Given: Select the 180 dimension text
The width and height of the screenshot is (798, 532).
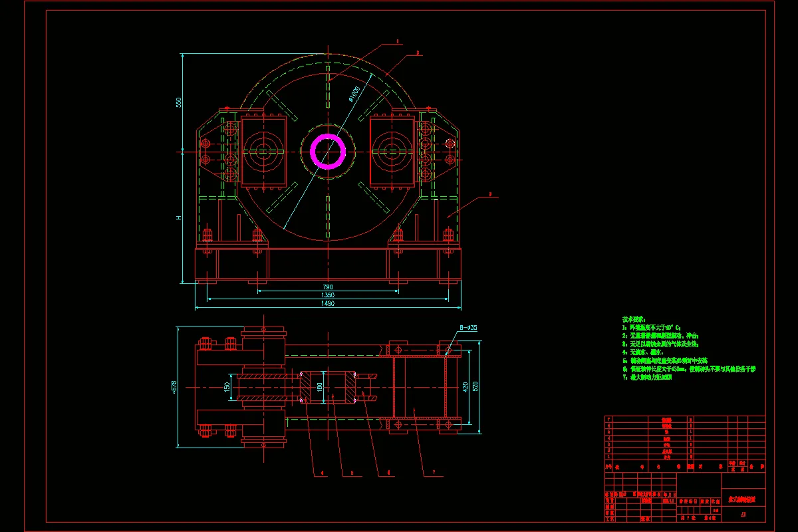Looking at the screenshot, I should tap(320, 387).
